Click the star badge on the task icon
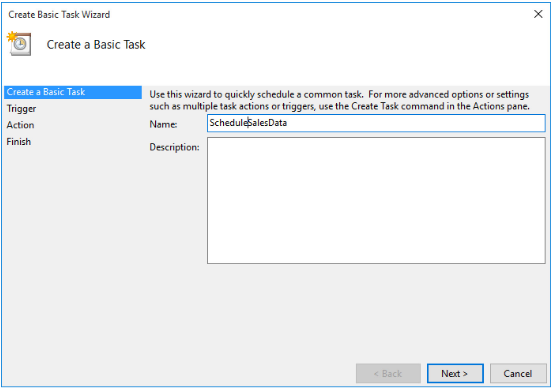This screenshot has height=391, width=555. 12,36
